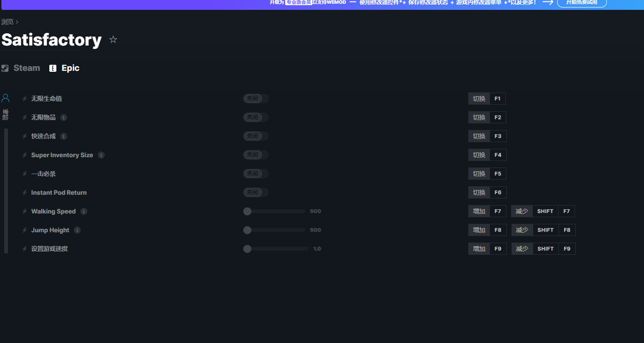This screenshot has height=343, width=644.
Task: Click the Jump Height value 500
Action: (315, 230)
